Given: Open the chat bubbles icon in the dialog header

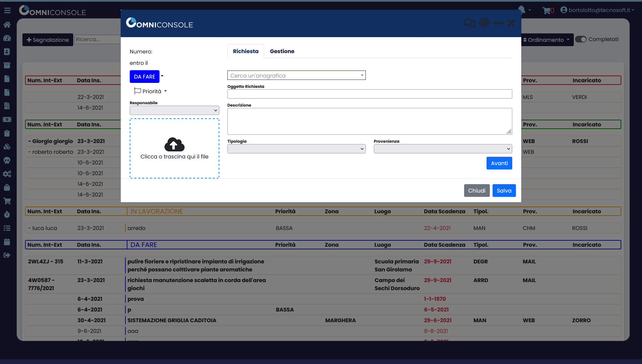Looking at the screenshot, I should [469, 23].
